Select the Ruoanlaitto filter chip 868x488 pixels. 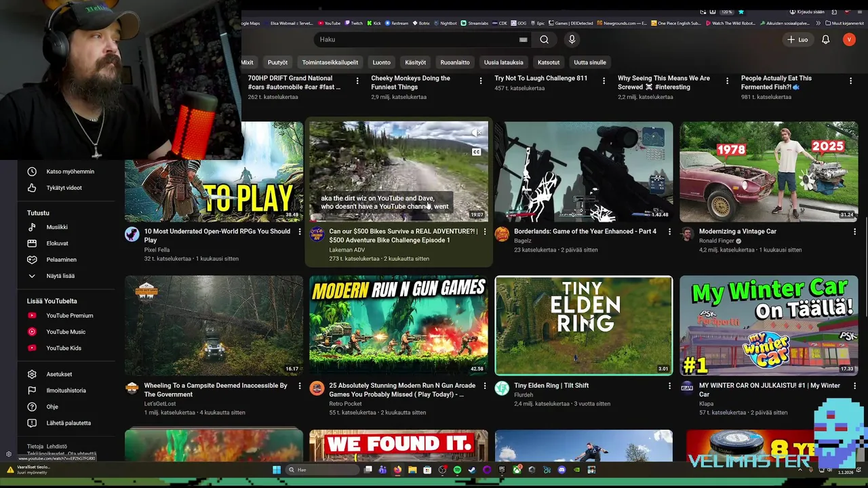pyautogui.click(x=455, y=62)
